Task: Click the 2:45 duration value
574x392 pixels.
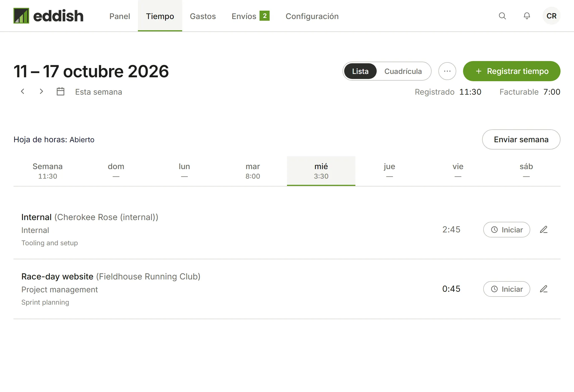Action: pos(451,230)
